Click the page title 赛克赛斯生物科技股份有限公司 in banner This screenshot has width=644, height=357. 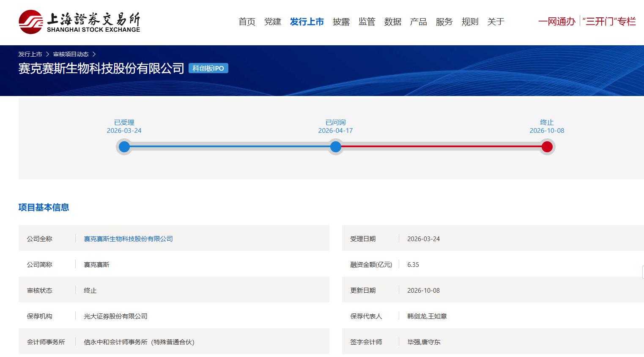101,69
